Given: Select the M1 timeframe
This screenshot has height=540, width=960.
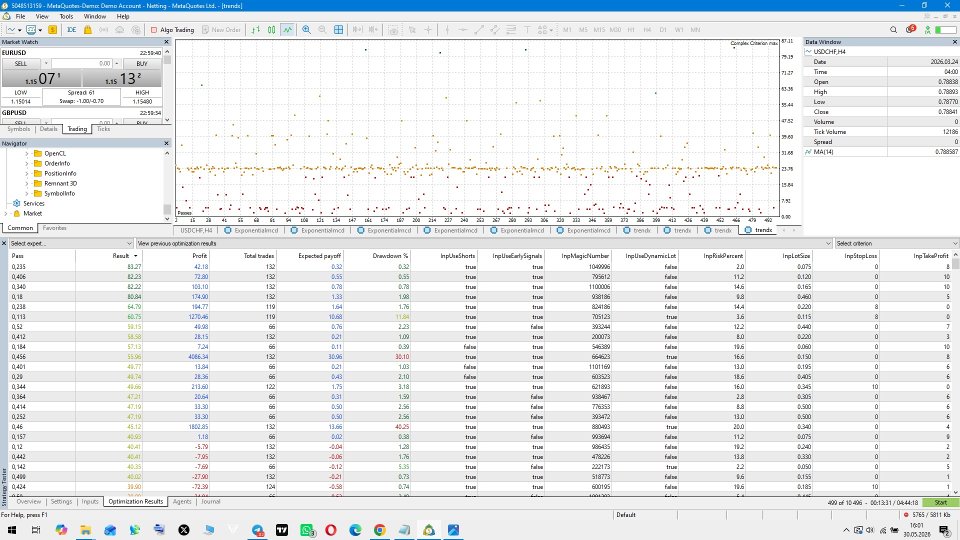Looking at the screenshot, I should pos(567,29).
